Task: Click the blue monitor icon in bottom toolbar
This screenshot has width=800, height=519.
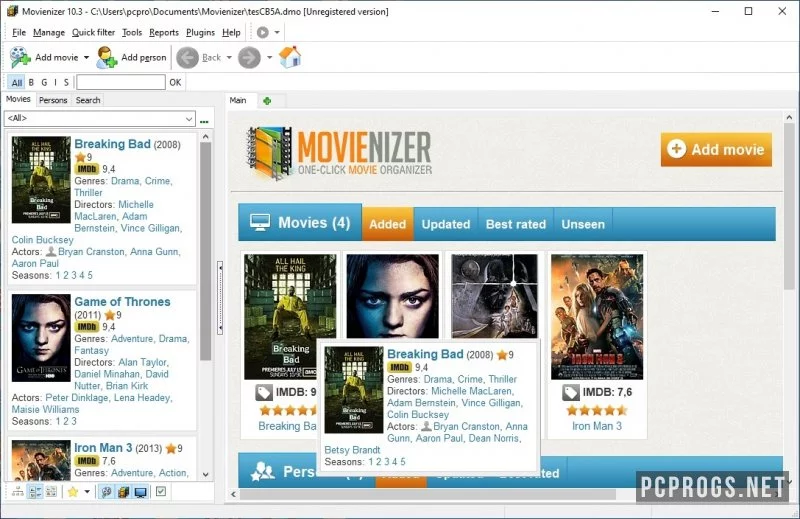Action: (141, 492)
